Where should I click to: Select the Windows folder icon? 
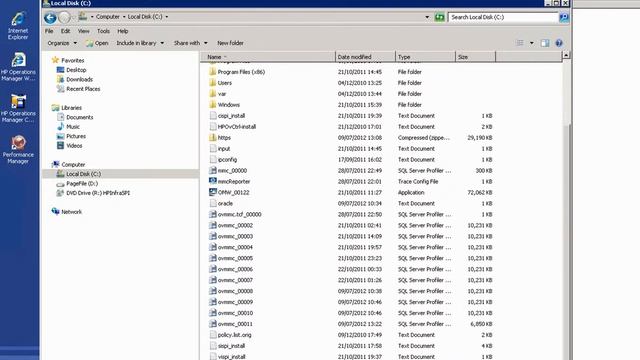(x=213, y=105)
